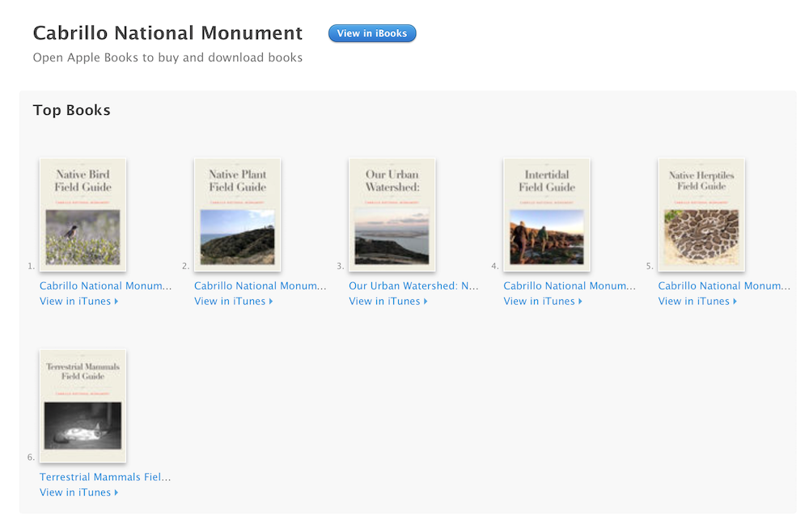809x532 pixels.
Task: View Our Urban Watershed in iTunes
Action: pos(388,301)
